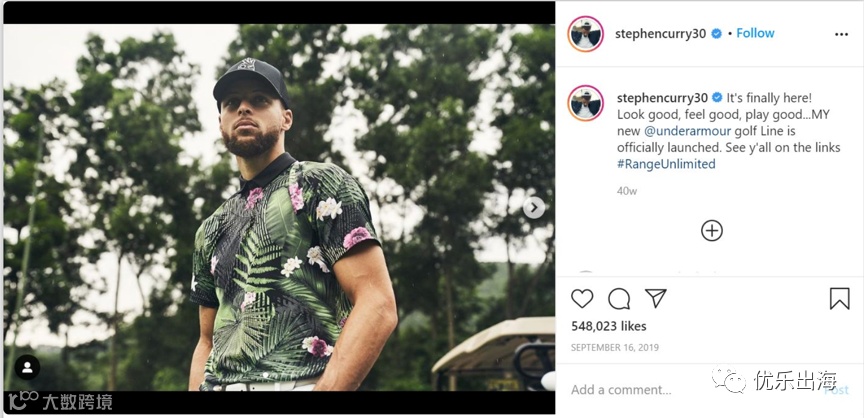Viewport: 864px width, 418px height.
Task: Go to next photo with arrow
Action: click(535, 208)
